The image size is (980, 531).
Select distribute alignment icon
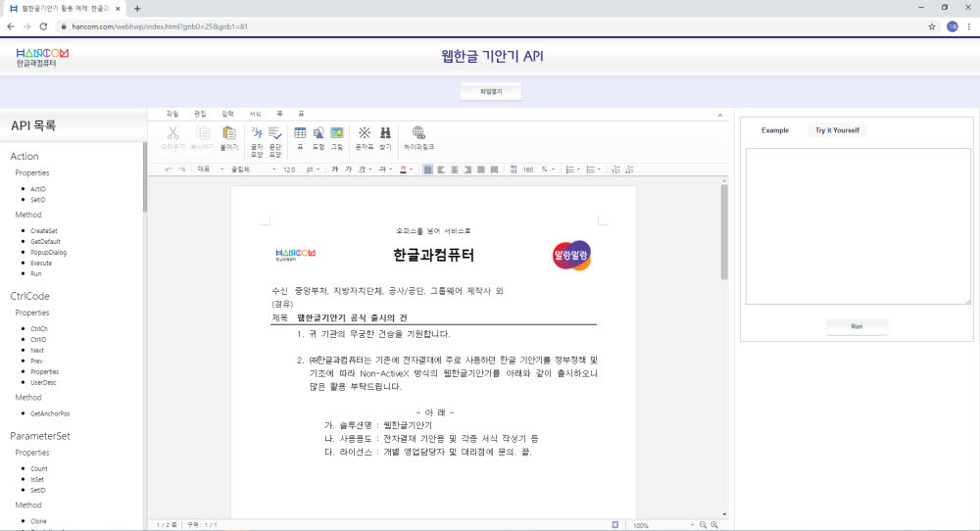(x=480, y=169)
